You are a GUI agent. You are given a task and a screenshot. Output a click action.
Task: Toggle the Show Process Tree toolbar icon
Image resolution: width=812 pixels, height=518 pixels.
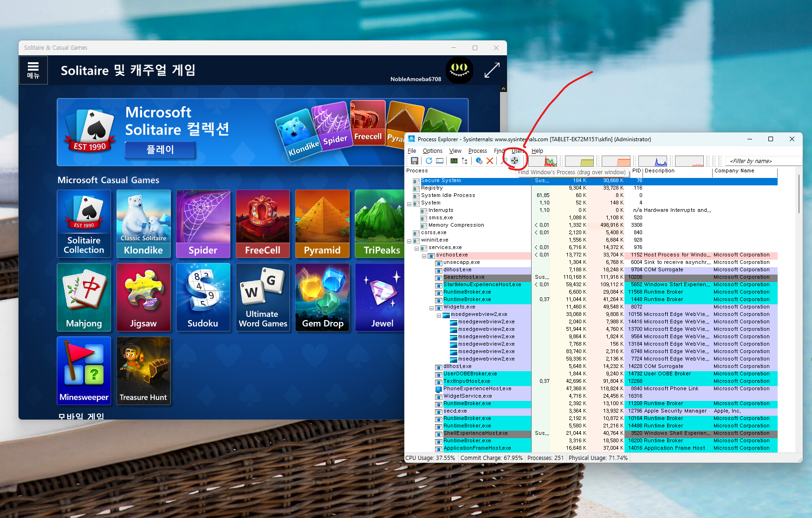[x=465, y=161]
